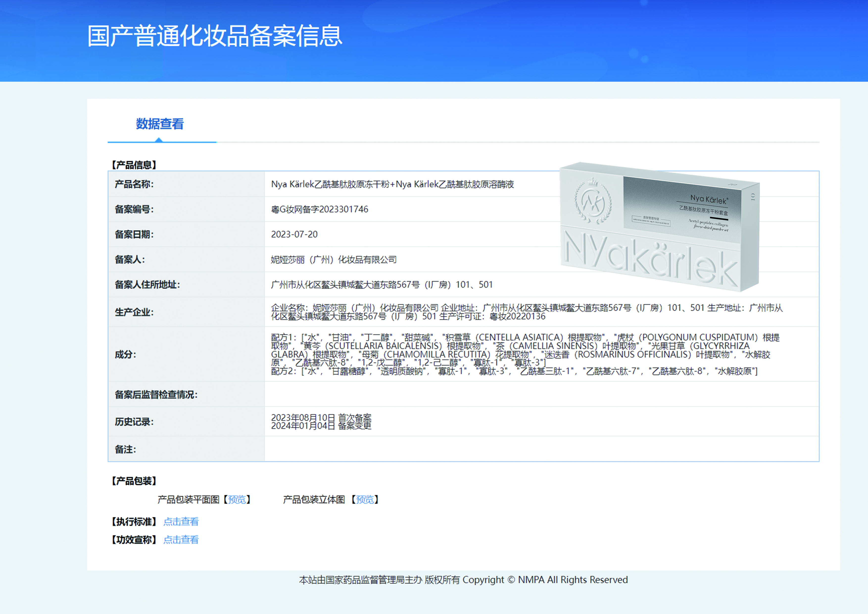Click the 备案人住所地址 row label
Viewport: 868px width, 614px height.
[147, 284]
